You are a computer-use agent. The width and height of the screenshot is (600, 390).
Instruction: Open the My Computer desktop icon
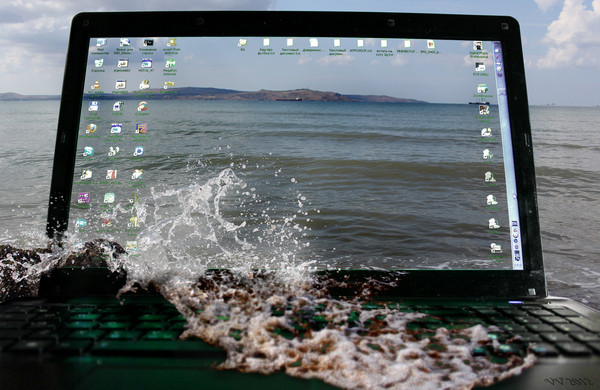tap(101, 43)
